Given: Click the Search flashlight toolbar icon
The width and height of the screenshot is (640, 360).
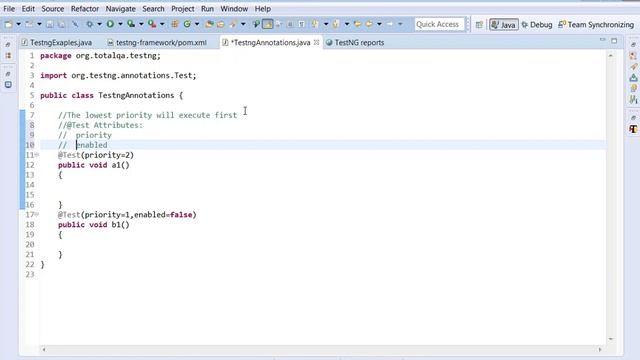Looking at the screenshot, I should tap(233, 24).
